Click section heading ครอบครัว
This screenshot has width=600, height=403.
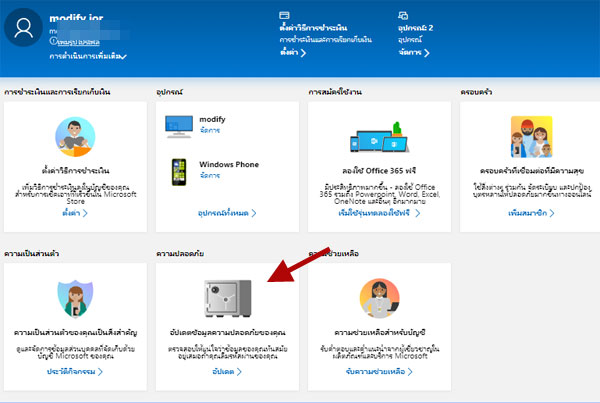click(x=476, y=92)
